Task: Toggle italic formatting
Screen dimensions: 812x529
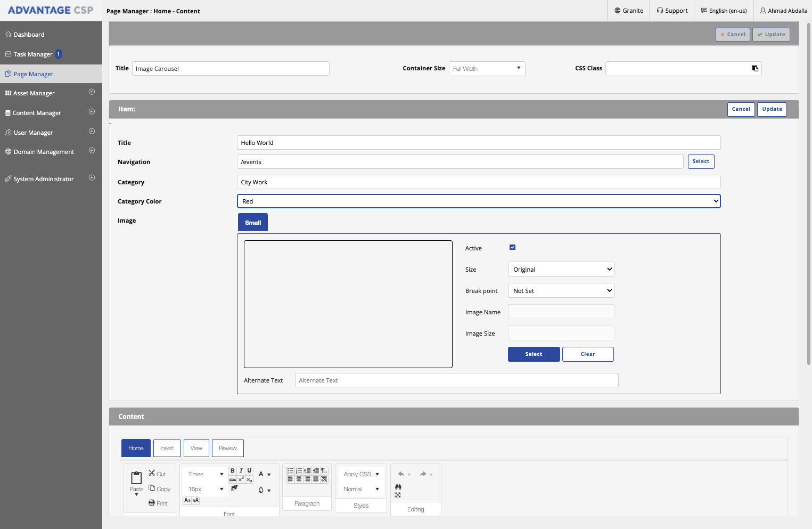Action: point(241,471)
